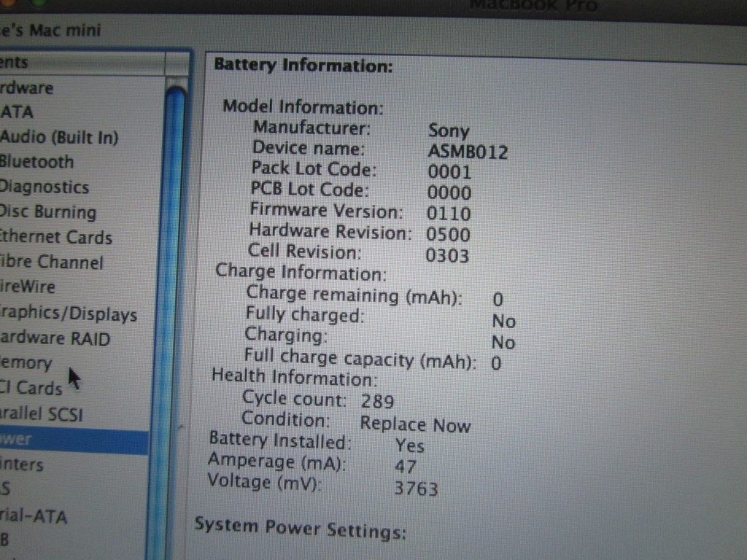Select the highlighted Power entry

[74, 440]
